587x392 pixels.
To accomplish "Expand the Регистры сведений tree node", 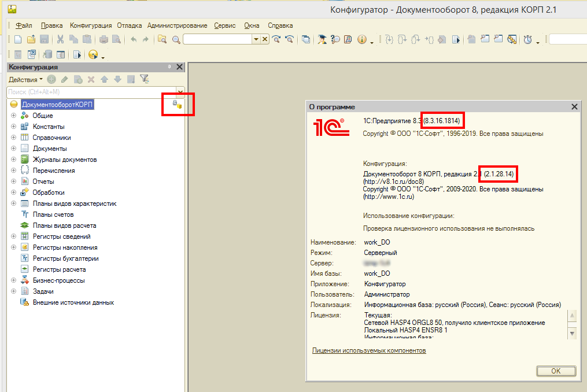I will pos(13,236).
